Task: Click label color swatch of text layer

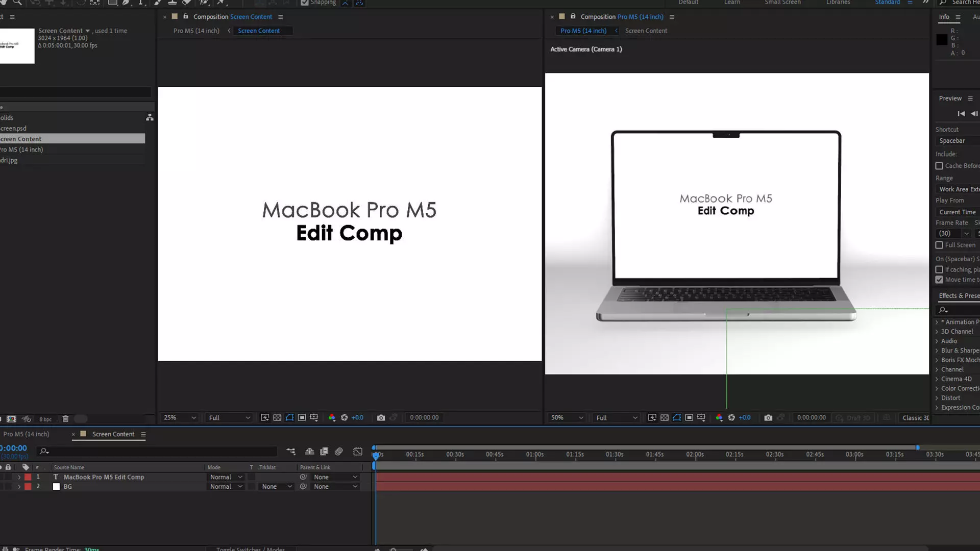Action: point(28,477)
